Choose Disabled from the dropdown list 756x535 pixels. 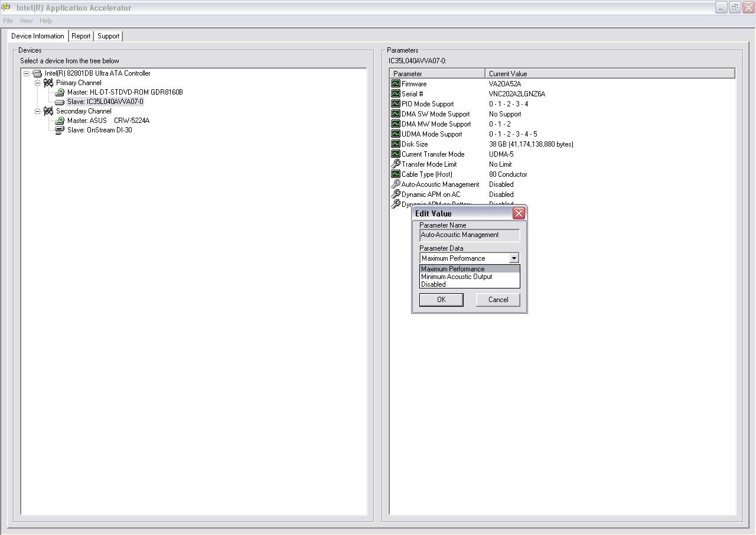(x=470, y=284)
